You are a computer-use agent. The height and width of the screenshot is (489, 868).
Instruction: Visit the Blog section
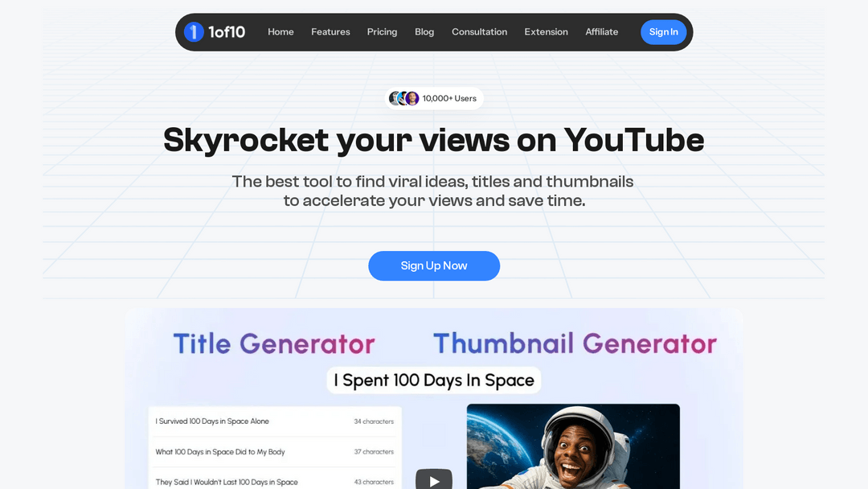(x=424, y=32)
